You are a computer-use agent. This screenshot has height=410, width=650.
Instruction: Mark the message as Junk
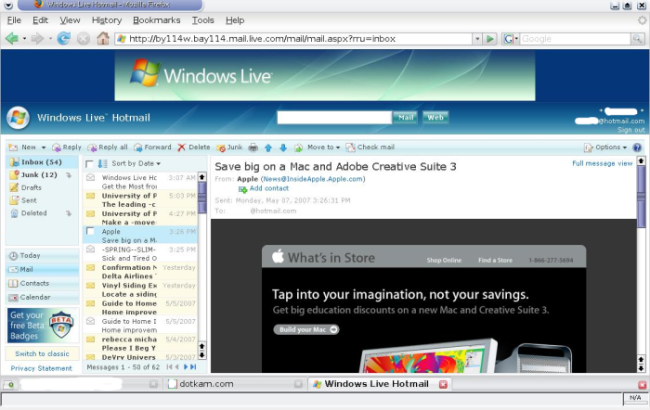229,147
